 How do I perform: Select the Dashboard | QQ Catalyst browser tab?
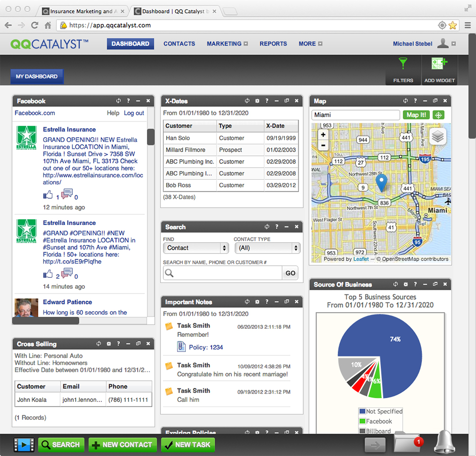pyautogui.click(x=176, y=11)
